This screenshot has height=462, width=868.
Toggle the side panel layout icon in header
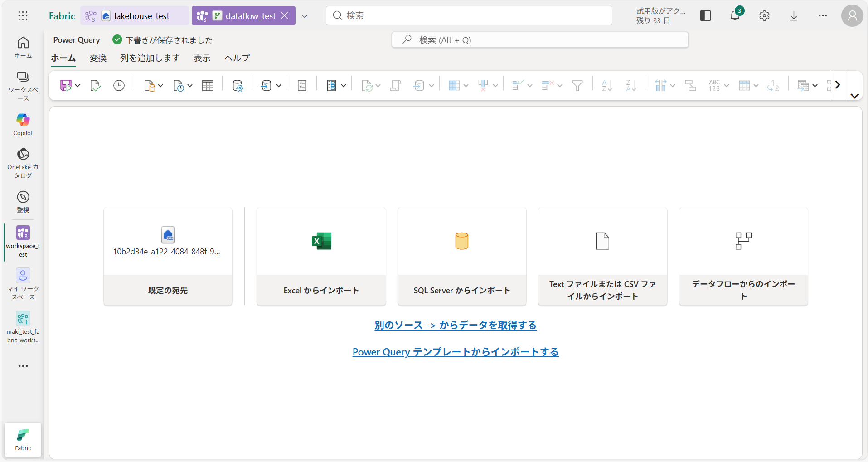(x=705, y=16)
